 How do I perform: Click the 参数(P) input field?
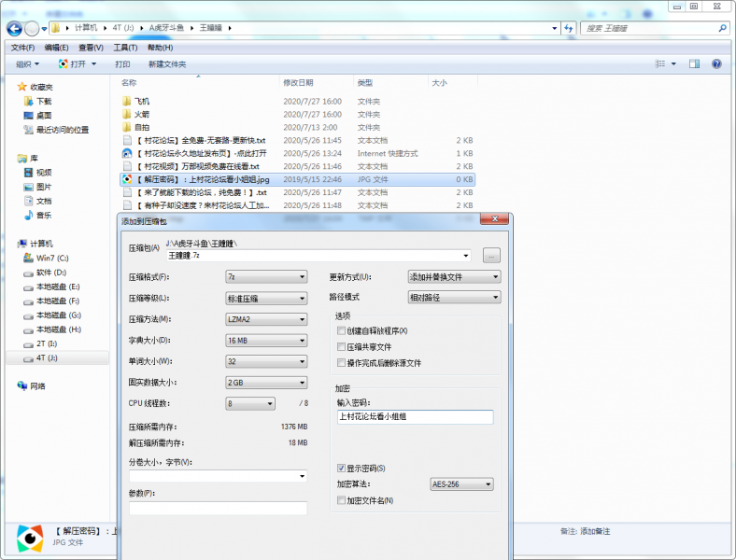(219, 508)
